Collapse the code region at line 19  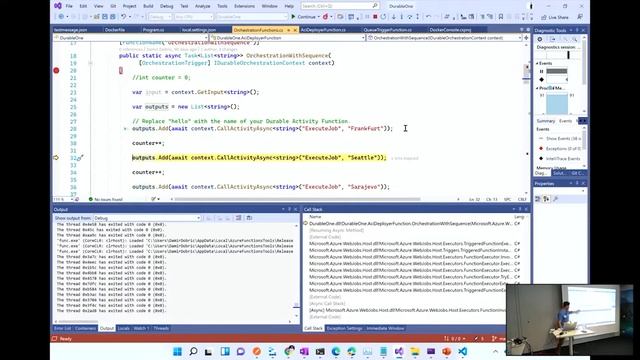tap(90, 63)
